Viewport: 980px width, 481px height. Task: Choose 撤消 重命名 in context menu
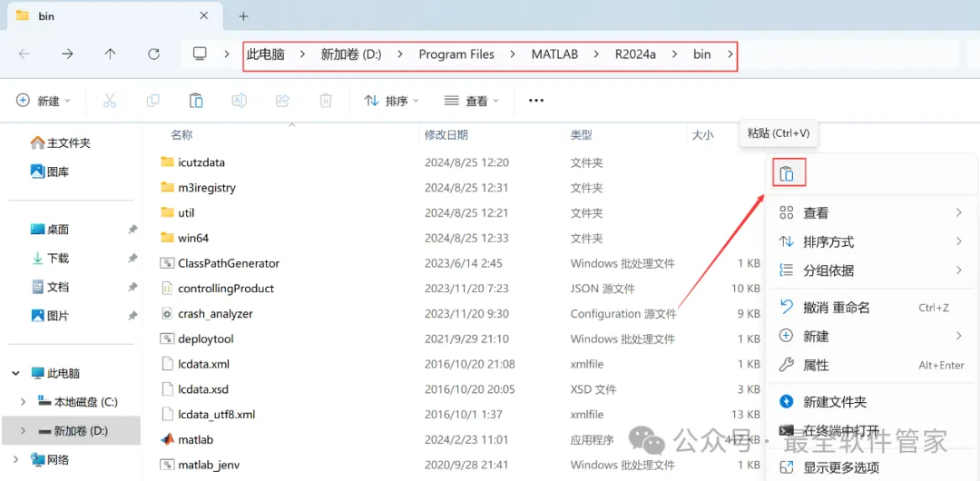871,308
